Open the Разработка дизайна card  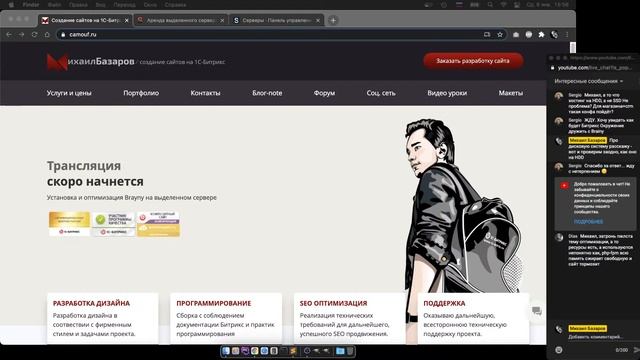coord(103,318)
